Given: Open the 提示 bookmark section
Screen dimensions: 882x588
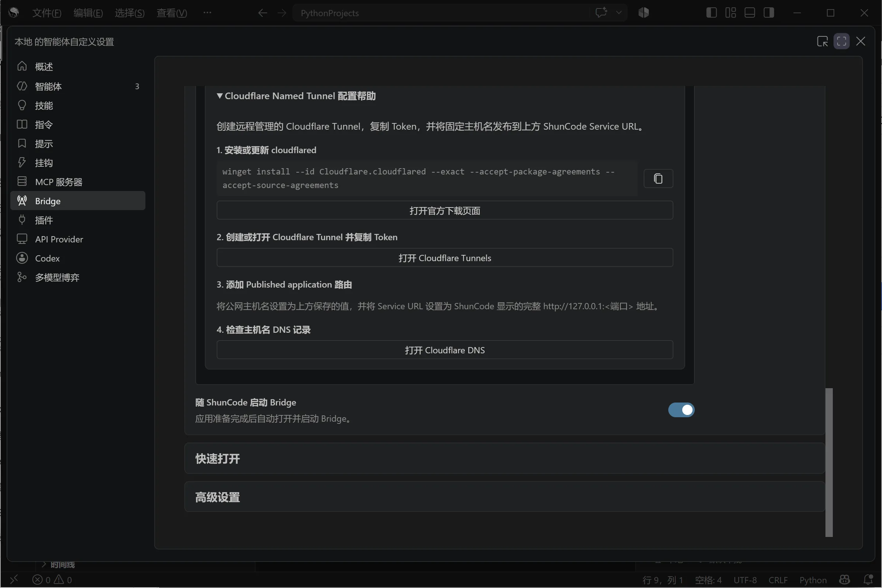Looking at the screenshot, I should tap(77, 144).
